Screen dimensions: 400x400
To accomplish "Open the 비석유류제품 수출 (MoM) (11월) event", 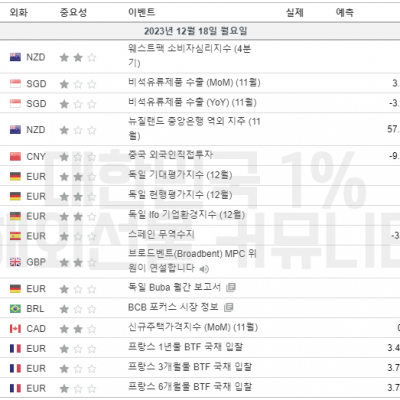I will pyautogui.click(x=194, y=82).
